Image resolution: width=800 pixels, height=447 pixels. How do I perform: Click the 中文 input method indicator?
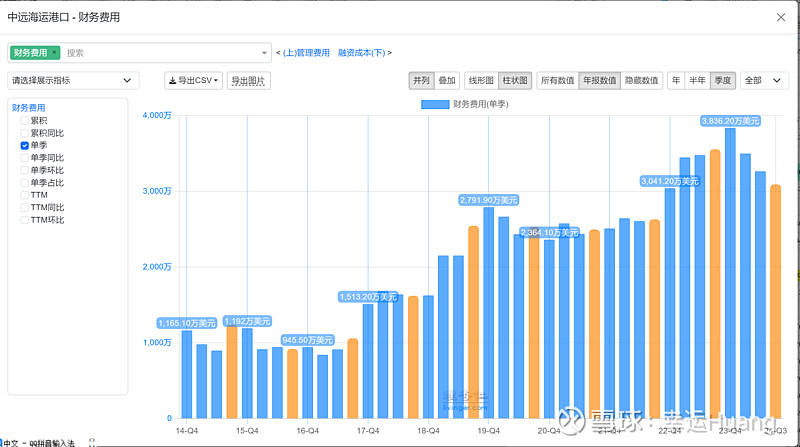pos(10,443)
